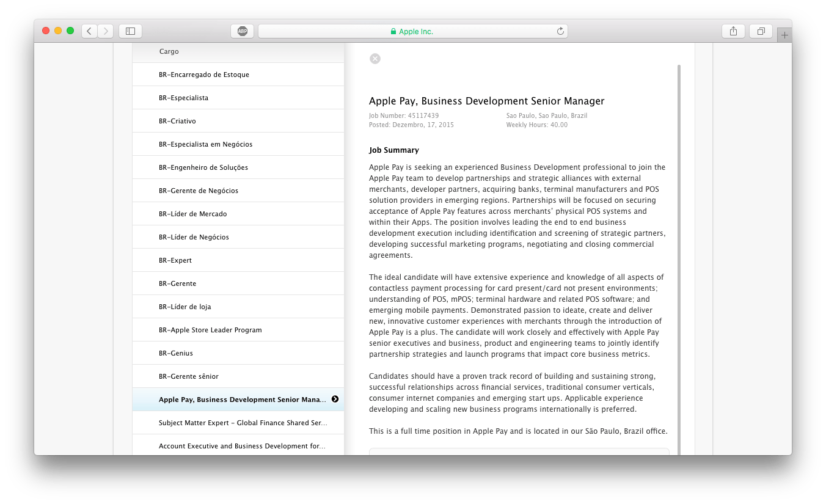Click the job title heading
Image resolution: width=826 pixels, height=504 pixels.
coord(487,101)
